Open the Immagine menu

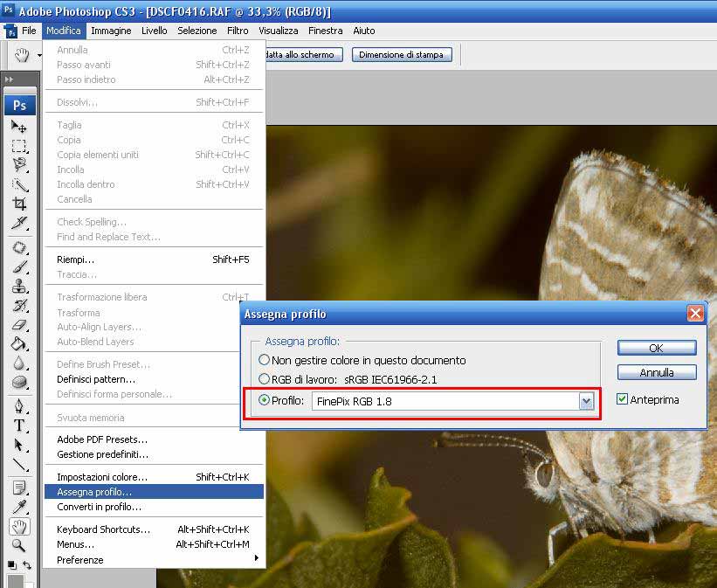click(111, 31)
